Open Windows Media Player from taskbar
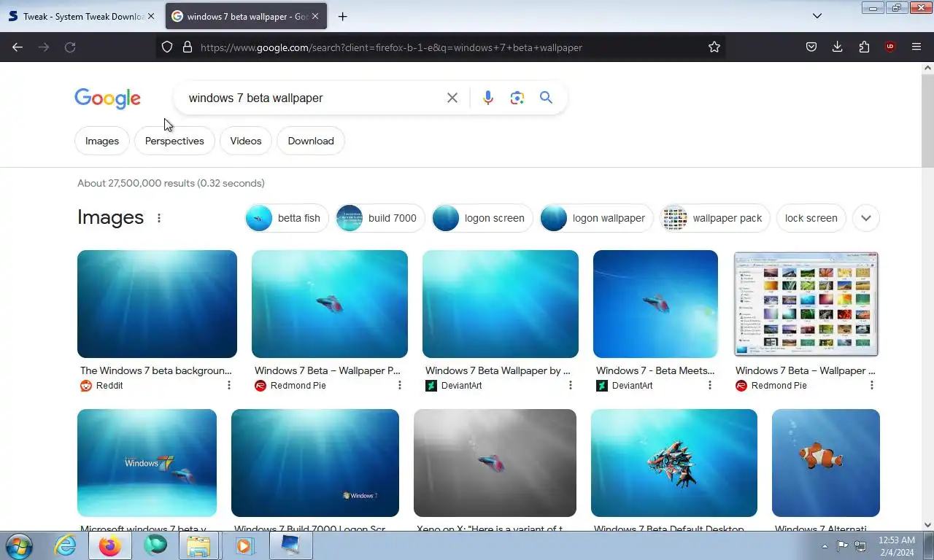This screenshot has height=560, width=934. tap(244, 545)
